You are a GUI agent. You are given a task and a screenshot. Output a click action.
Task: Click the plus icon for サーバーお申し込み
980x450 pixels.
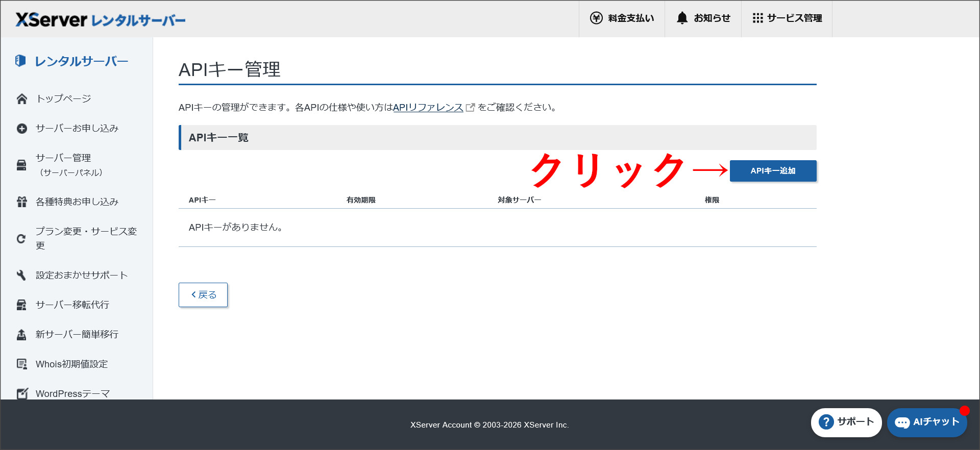[21, 129]
